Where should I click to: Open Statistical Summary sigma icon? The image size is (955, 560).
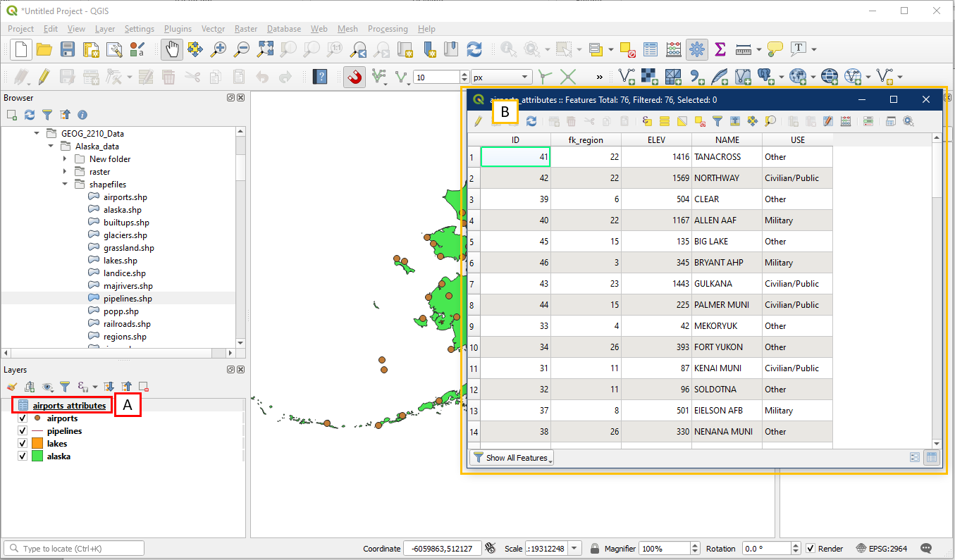coord(720,49)
